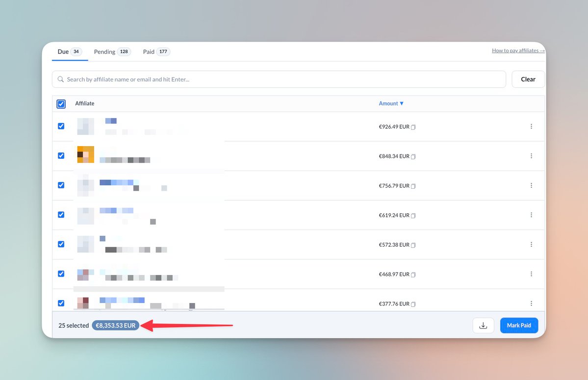Click the €848.34 EUR amount text
This screenshot has height=380, width=588.
394,156
